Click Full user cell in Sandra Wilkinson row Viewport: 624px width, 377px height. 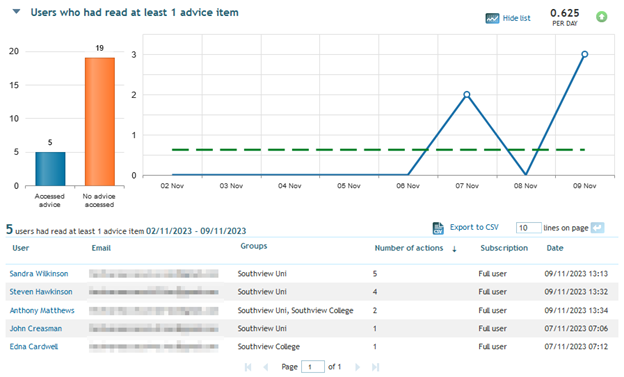492,273
